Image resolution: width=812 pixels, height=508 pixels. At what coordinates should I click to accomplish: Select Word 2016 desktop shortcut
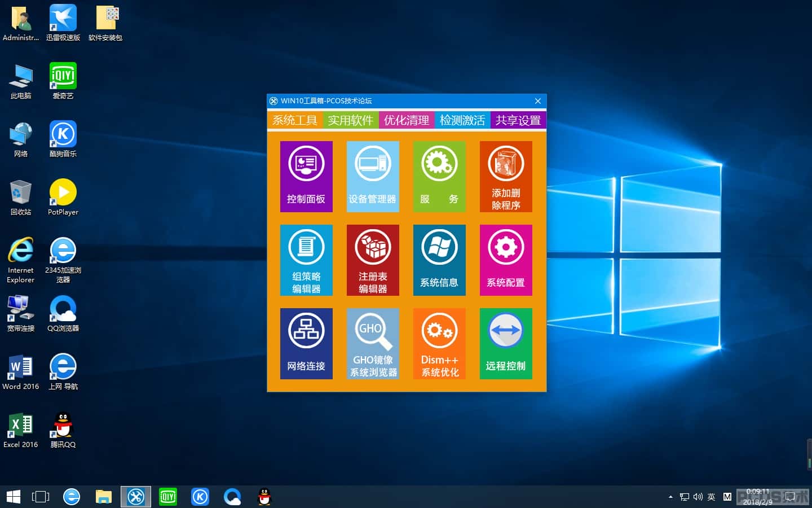[21, 371]
